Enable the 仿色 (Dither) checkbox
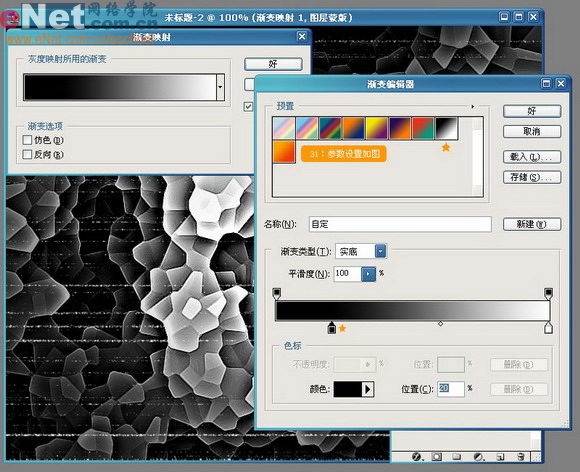 (27, 140)
